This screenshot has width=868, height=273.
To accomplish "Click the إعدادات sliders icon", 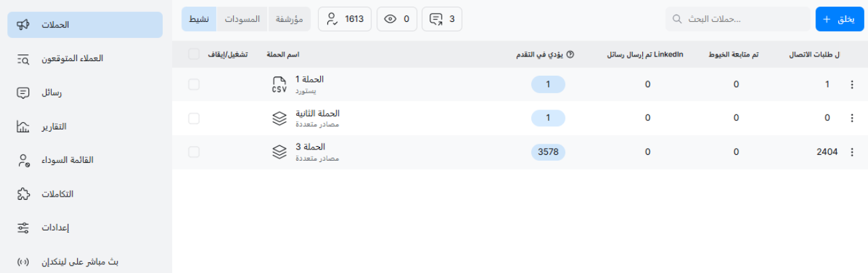I will click(x=23, y=228).
